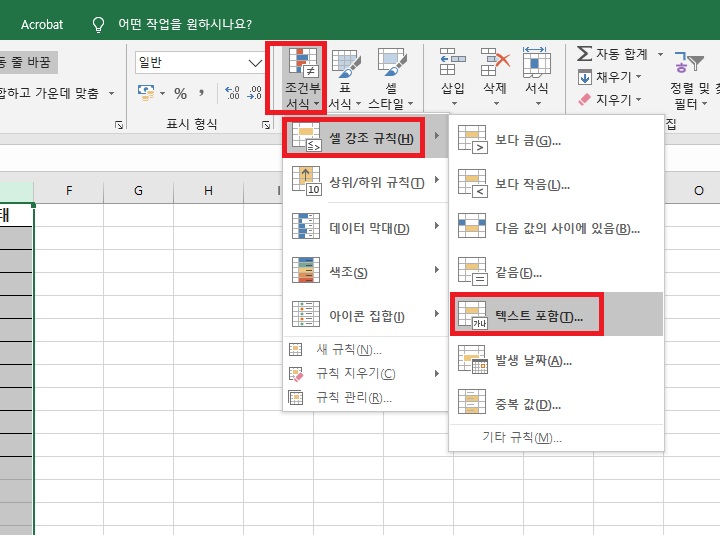Click the decrease decimal icon
The width and height of the screenshot is (720, 535).
click(254, 93)
